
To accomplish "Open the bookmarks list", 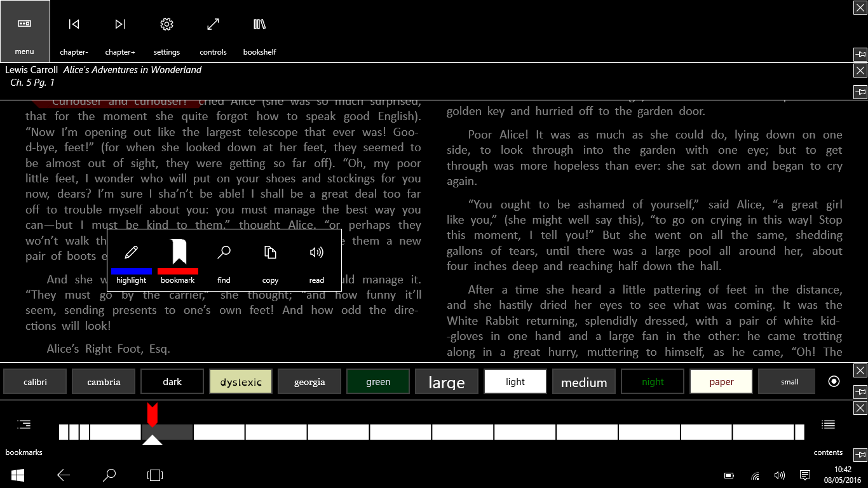I will (24, 432).
